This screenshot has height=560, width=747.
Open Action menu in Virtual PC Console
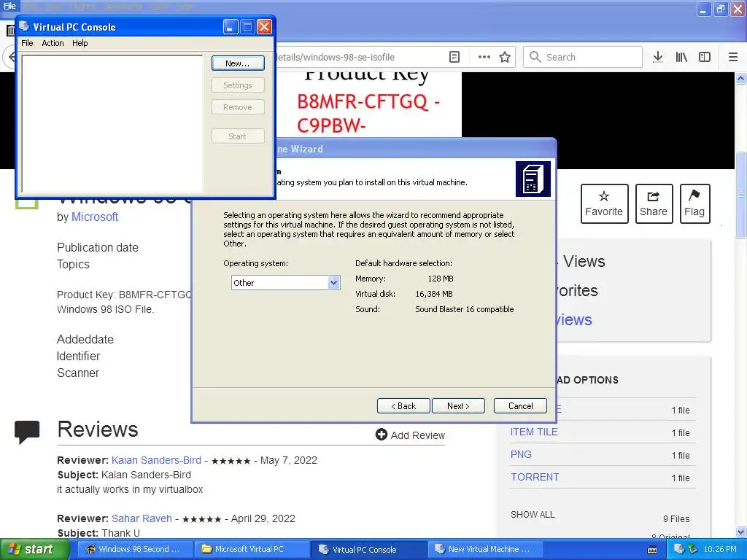[x=53, y=43]
